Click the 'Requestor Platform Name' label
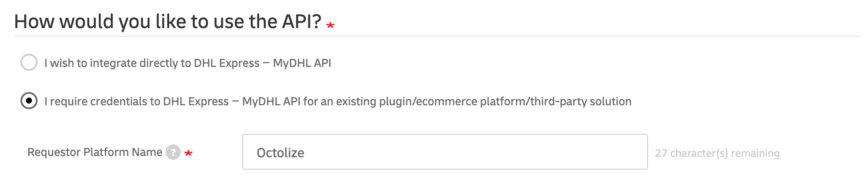Viewport: 868px width, 179px height. [x=95, y=152]
